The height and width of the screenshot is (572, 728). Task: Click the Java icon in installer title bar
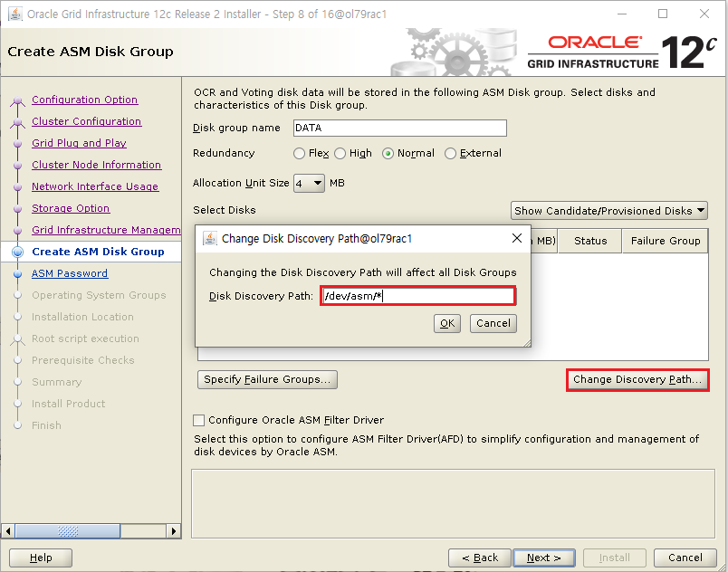(15, 14)
